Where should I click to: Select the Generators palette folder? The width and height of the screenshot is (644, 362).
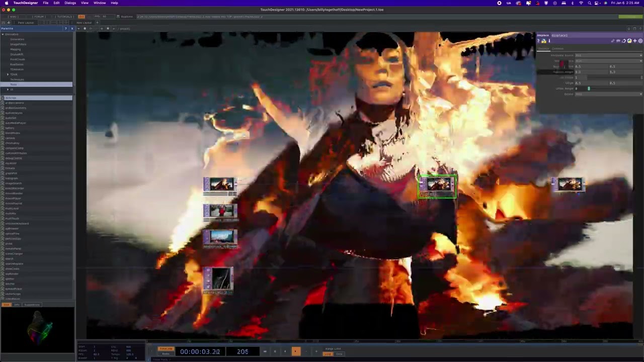[x=17, y=39]
